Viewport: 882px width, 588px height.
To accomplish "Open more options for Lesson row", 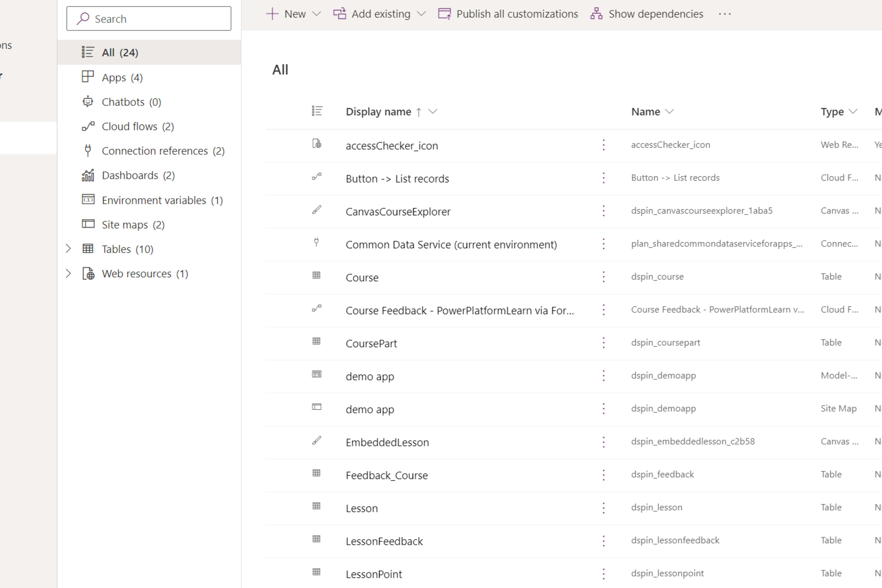I will [x=604, y=508].
